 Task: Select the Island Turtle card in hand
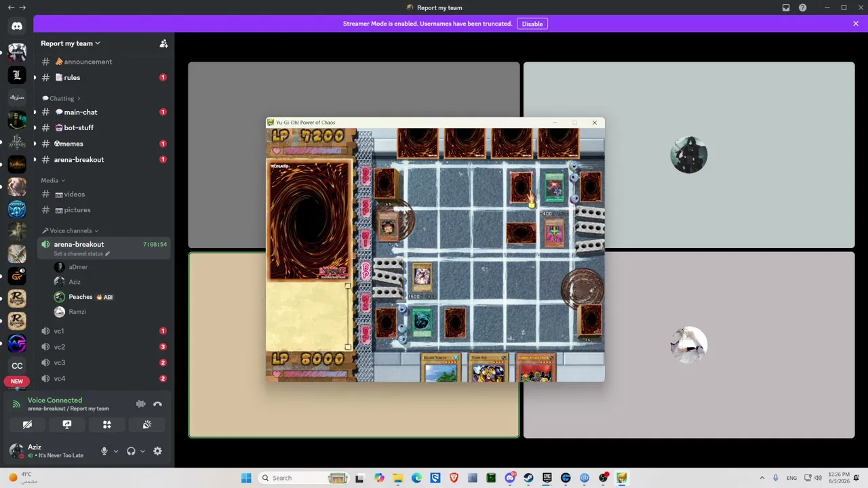[x=441, y=368]
